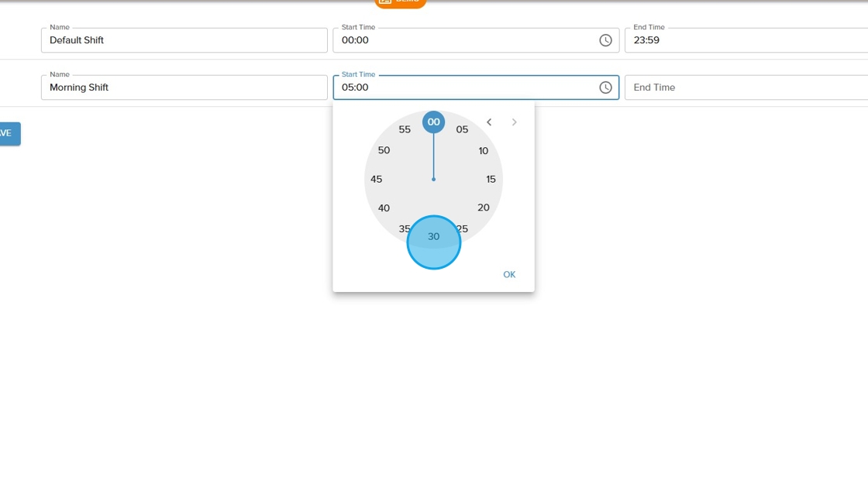The image size is (868, 484).
Task: Select 15 minutes on the clock face
Action: tap(491, 179)
